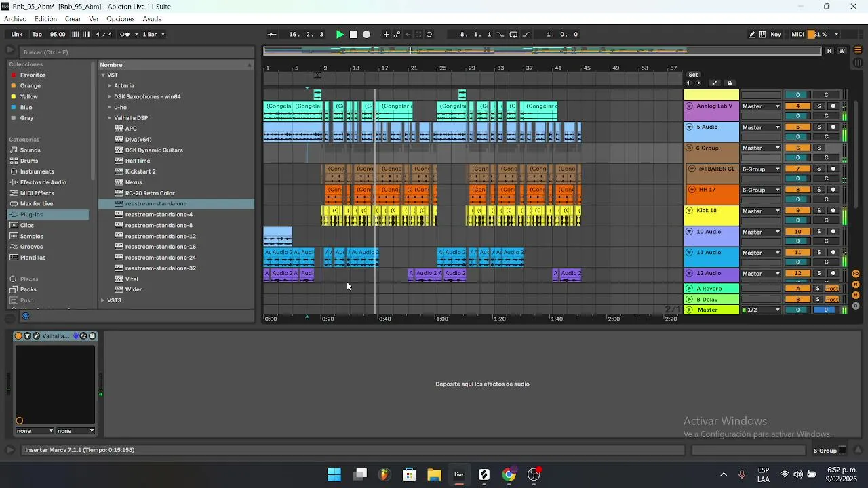Open Google Chrome from taskbar

pyautogui.click(x=509, y=474)
